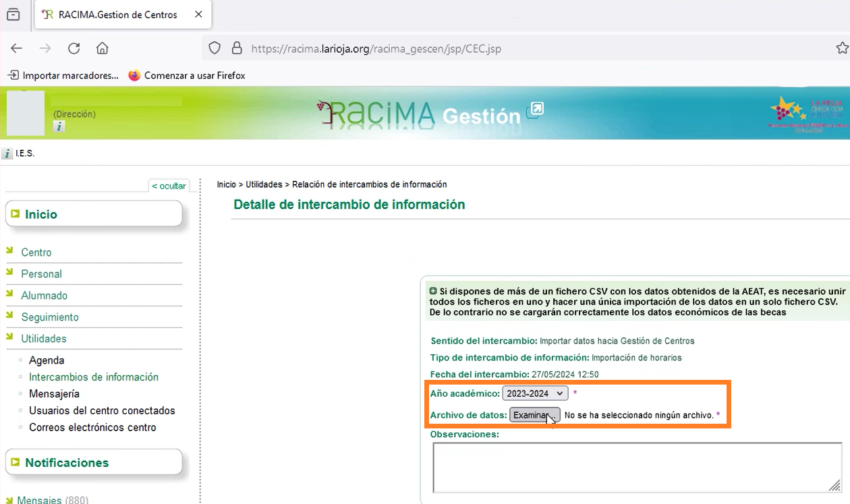Open Correos electrónicos centro
Viewport: 850px width, 504px height.
pyautogui.click(x=92, y=427)
